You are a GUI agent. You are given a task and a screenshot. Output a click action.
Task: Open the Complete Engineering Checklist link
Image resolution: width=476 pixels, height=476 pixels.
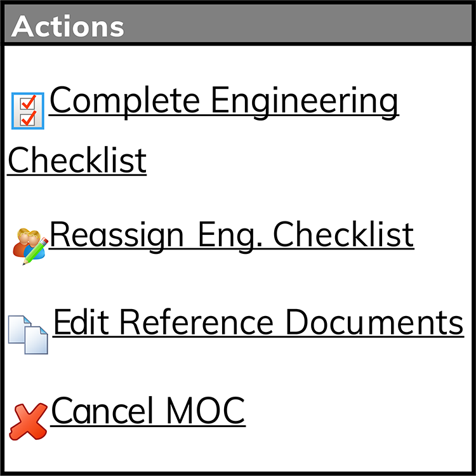tap(203, 130)
